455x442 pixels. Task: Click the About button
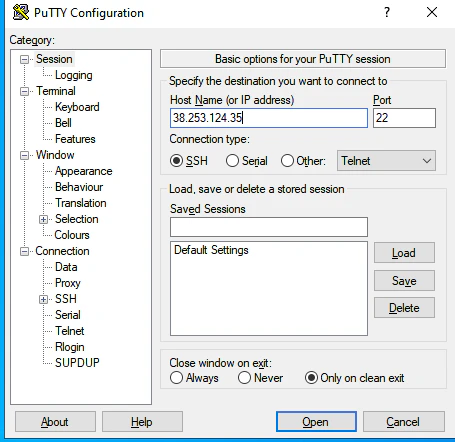click(55, 422)
